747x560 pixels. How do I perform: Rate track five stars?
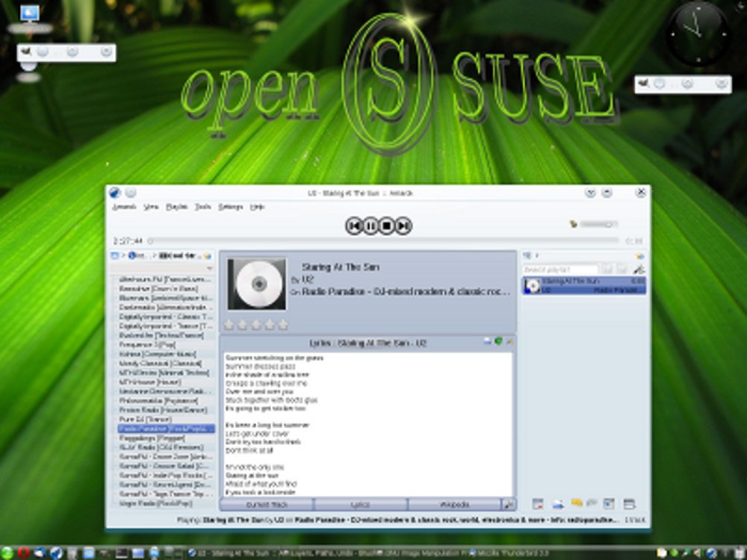pos(283,325)
